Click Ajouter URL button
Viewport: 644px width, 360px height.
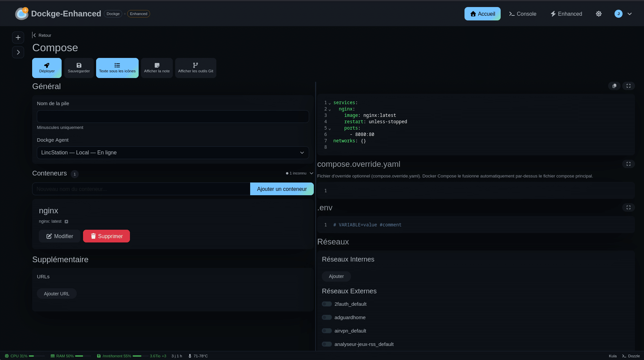click(57, 294)
